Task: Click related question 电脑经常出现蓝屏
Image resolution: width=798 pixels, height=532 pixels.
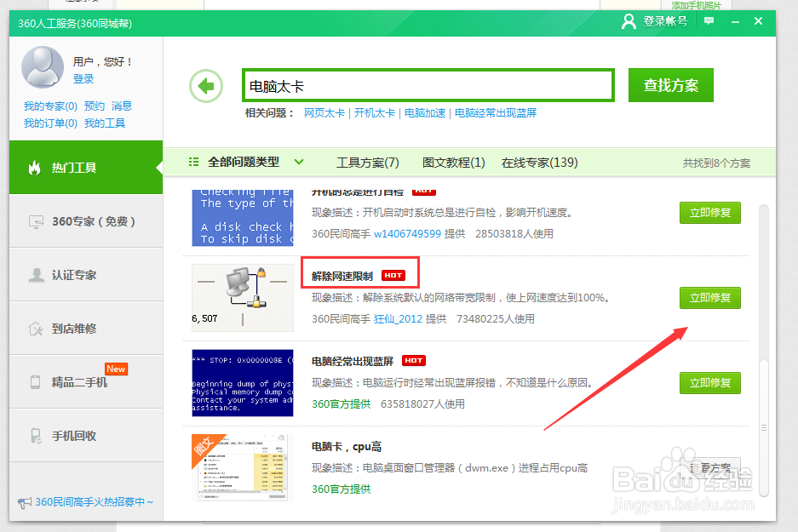Action: 495,113
